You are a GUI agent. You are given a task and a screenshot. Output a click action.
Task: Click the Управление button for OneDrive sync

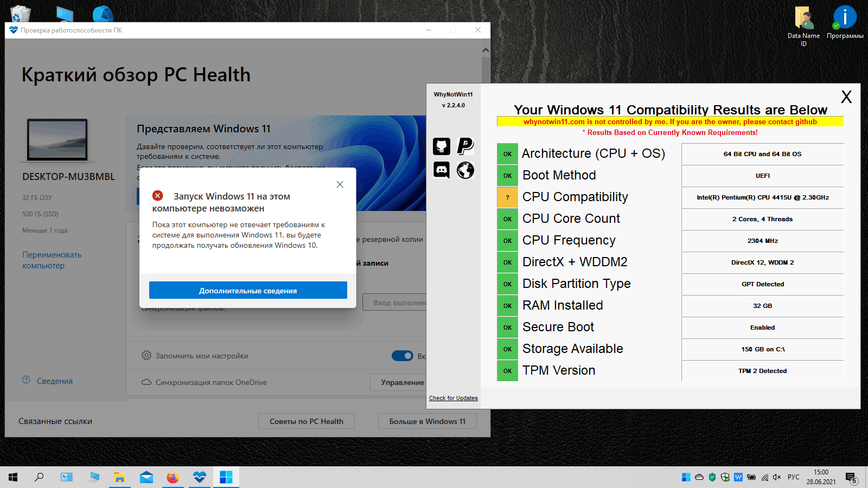pos(399,382)
